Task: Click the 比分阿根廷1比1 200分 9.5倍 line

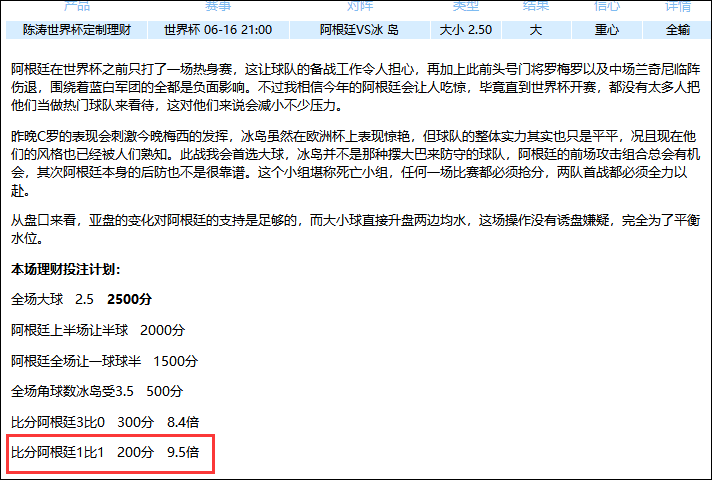Action: pos(105,452)
